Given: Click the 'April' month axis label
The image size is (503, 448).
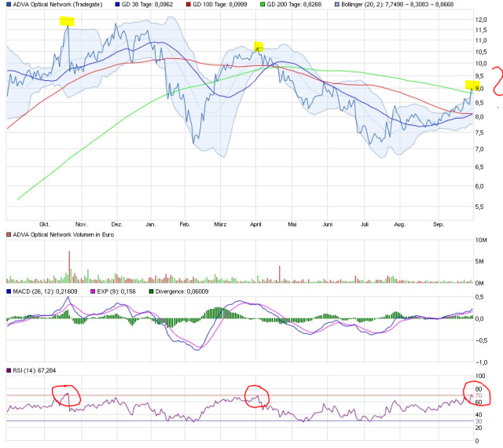Looking at the screenshot, I should pyautogui.click(x=255, y=224).
